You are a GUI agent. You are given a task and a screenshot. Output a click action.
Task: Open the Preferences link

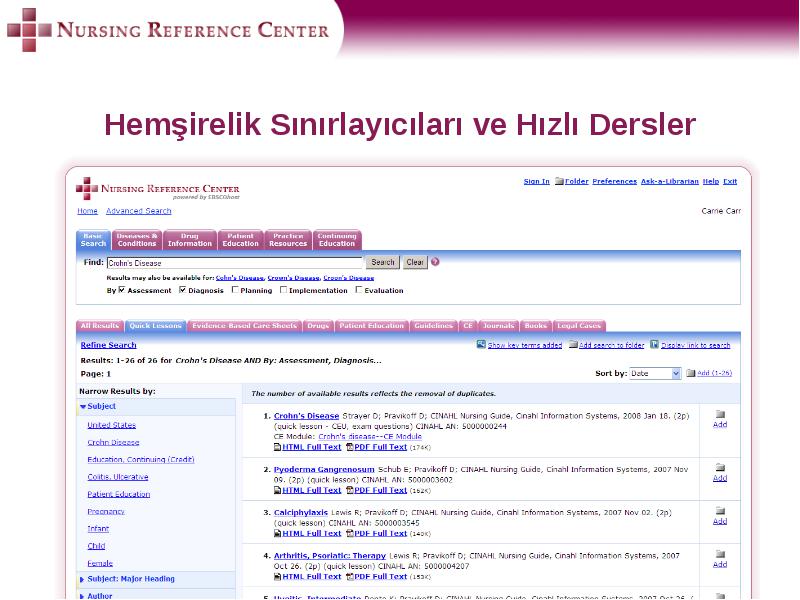coord(615,181)
